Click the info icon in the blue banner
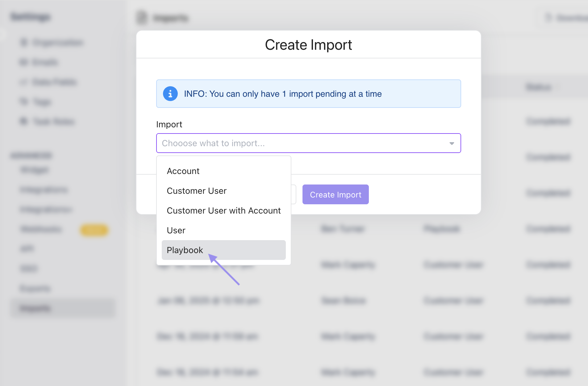This screenshot has width=588, height=386. pos(170,94)
